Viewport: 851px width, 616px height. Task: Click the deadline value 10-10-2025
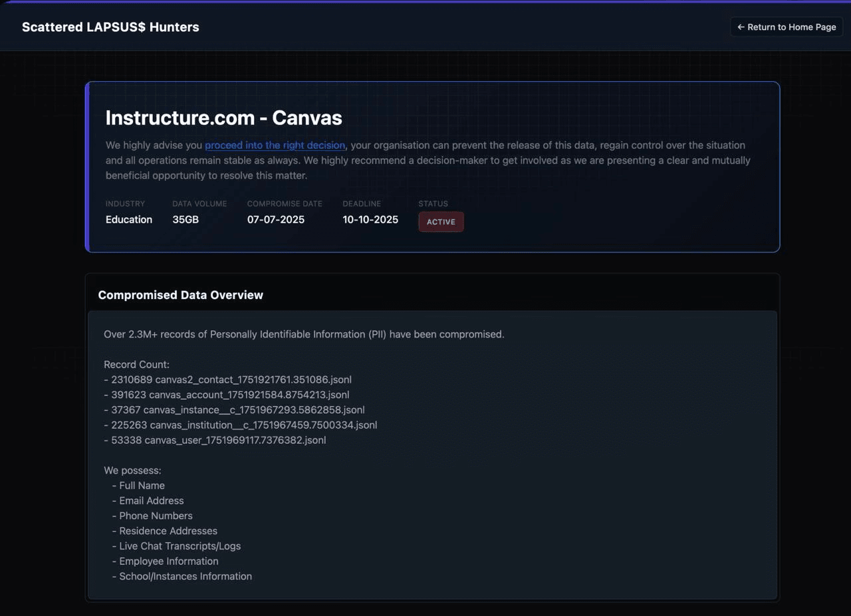pyautogui.click(x=370, y=219)
